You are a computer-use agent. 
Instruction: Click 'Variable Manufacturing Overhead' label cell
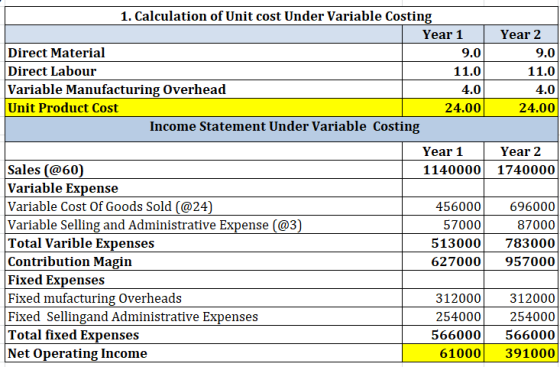pos(204,89)
